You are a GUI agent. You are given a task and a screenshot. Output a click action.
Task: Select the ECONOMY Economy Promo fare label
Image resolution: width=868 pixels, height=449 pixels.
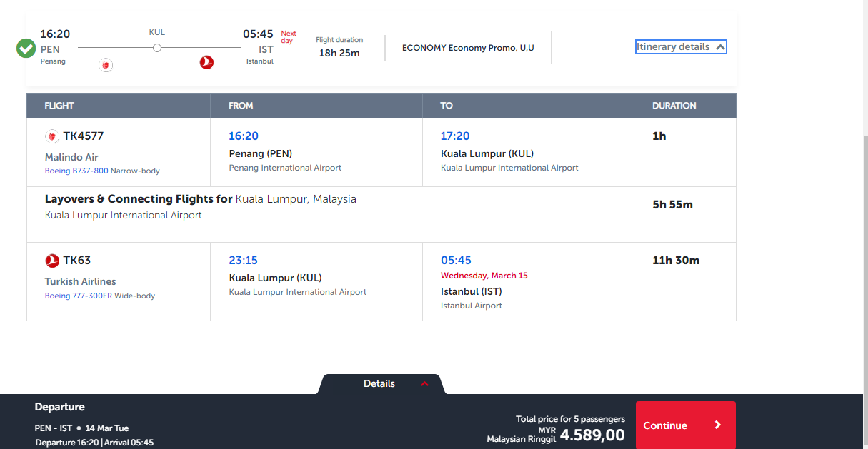[x=468, y=48]
